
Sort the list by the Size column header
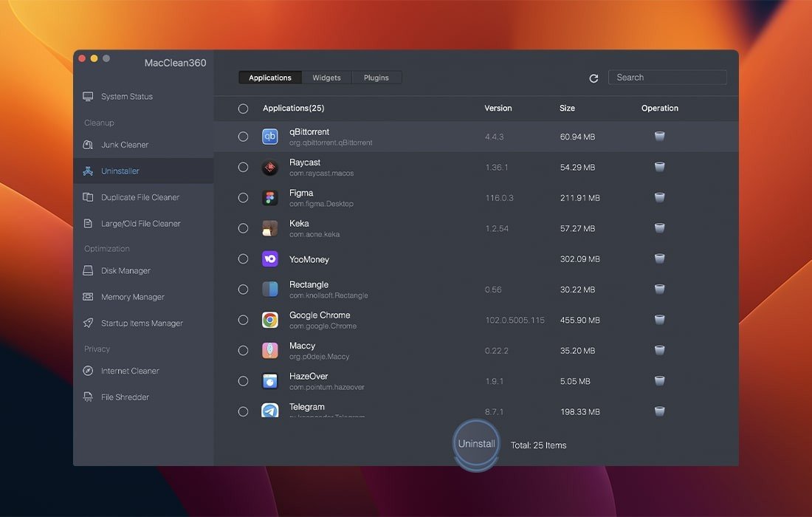[x=567, y=109]
